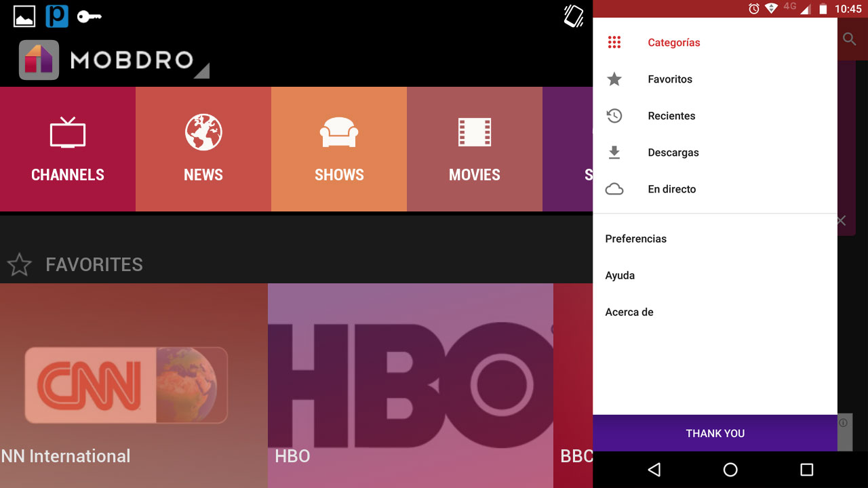Open En directo in the drawer menu
Viewport: 868px width, 488px height.
(715, 189)
